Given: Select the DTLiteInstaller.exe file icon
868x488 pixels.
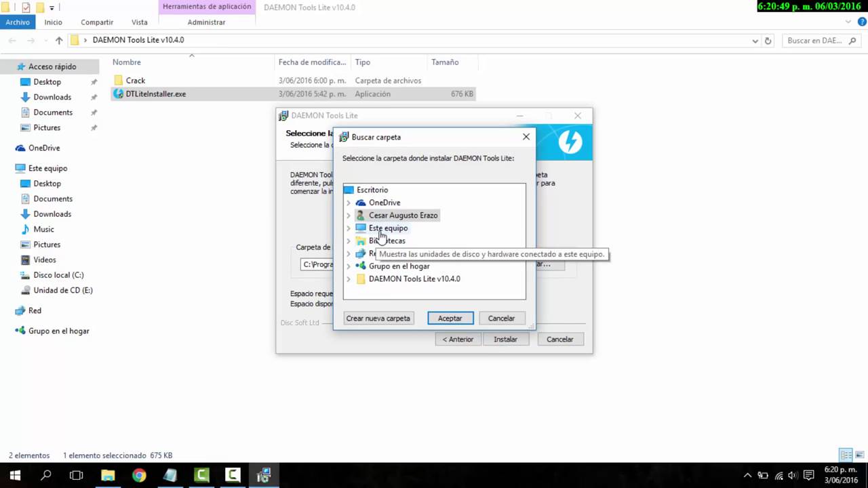Looking at the screenshot, I should tap(119, 94).
